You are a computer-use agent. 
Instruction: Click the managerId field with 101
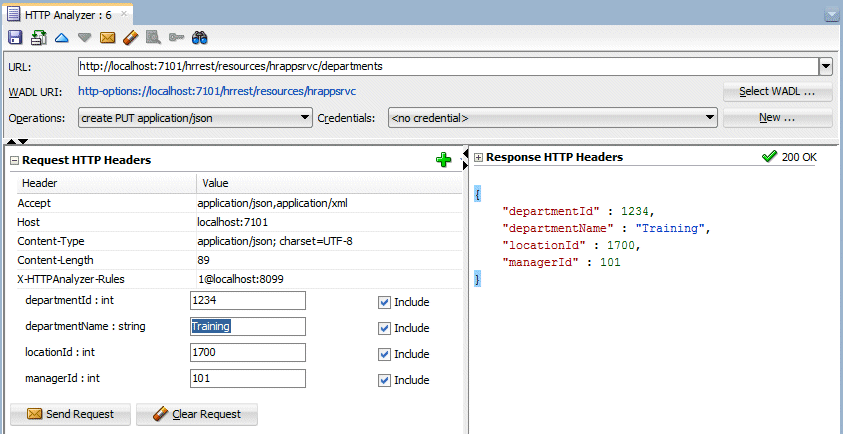tap(248, 379)
